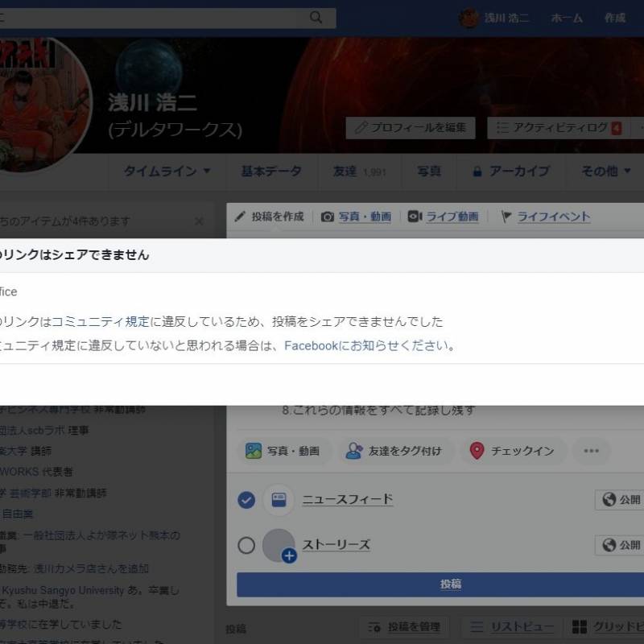The image size is (644, 644).
Task: Click the ライブ動画 video icon
Action: tap(415, 217)
